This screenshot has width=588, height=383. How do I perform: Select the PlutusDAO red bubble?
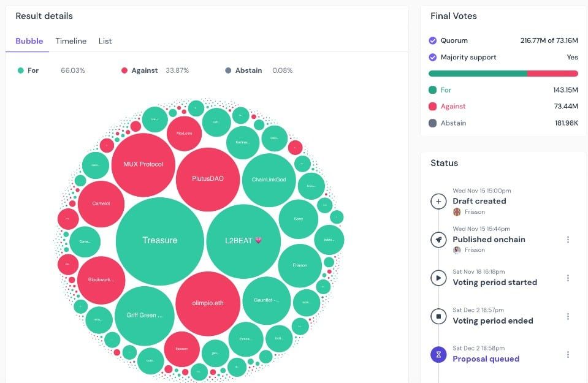pos(208,180)
